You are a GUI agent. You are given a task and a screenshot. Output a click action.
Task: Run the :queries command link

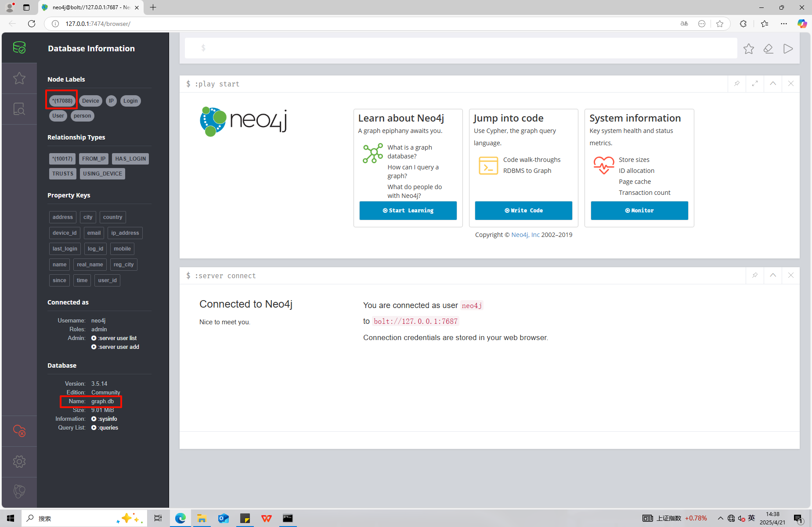click(105, 428)
